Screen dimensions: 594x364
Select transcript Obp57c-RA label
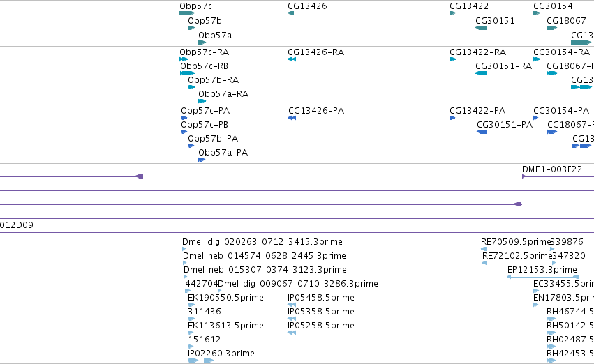point(205,52)
